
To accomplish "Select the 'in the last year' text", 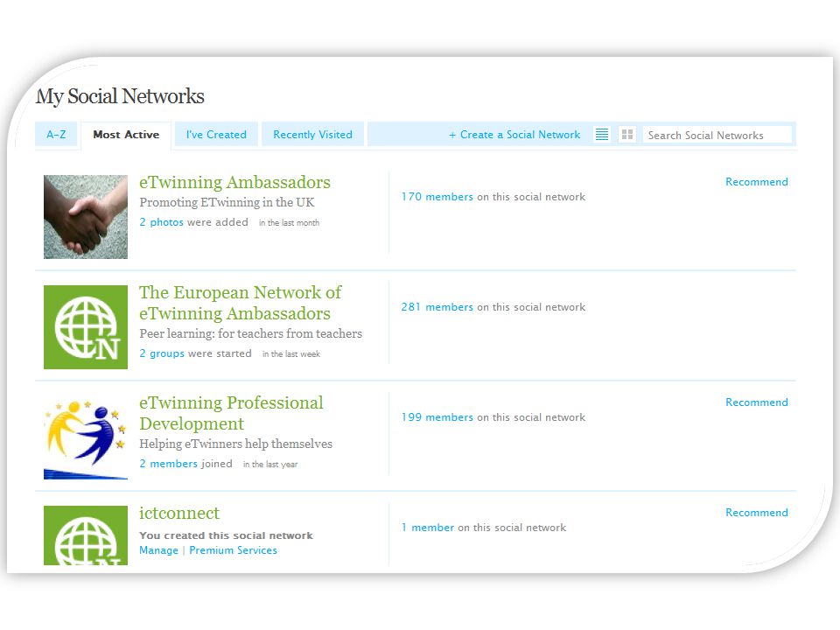I will point(270,465).
